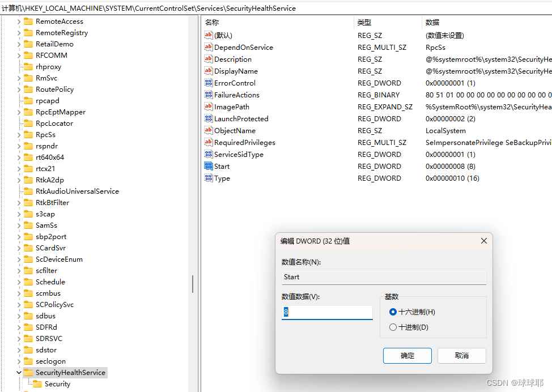Click the 取消 cancel button
This screenshot has height=392, width=552.
pyautogui.click(x=461, y=356)
